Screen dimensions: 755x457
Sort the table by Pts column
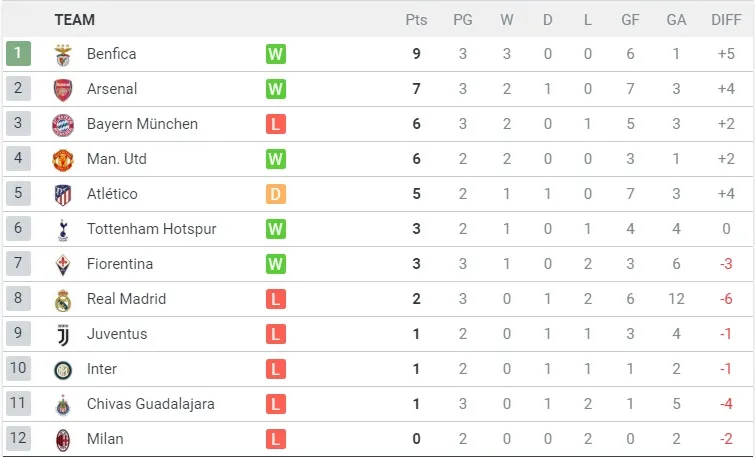pos(416,20)
